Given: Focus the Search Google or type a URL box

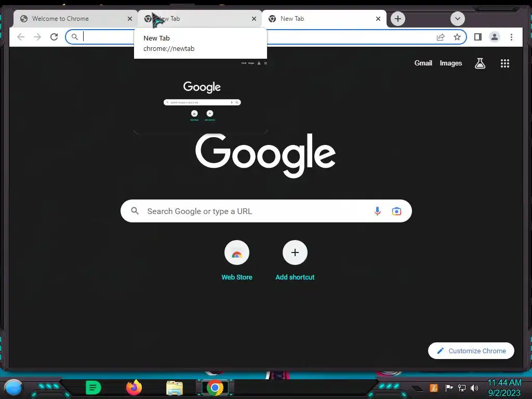Looking at the screenshot, I should [x=266, y=211].
